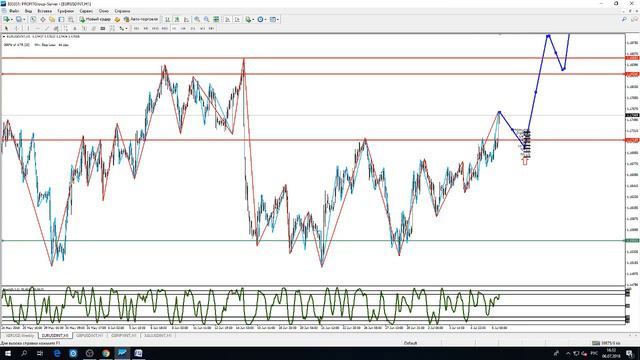
Task: Expand the Indicators dropdown arrow
Action: click(x=253, y=19)
